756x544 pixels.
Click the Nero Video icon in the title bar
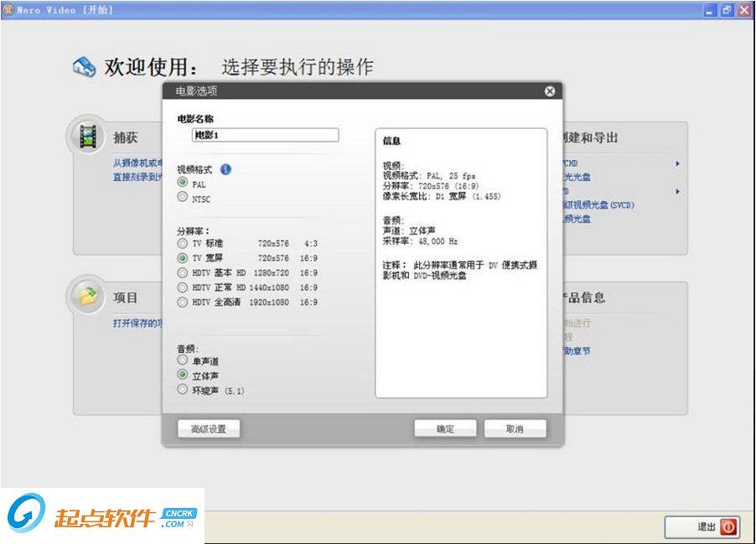tap(8, 9)
